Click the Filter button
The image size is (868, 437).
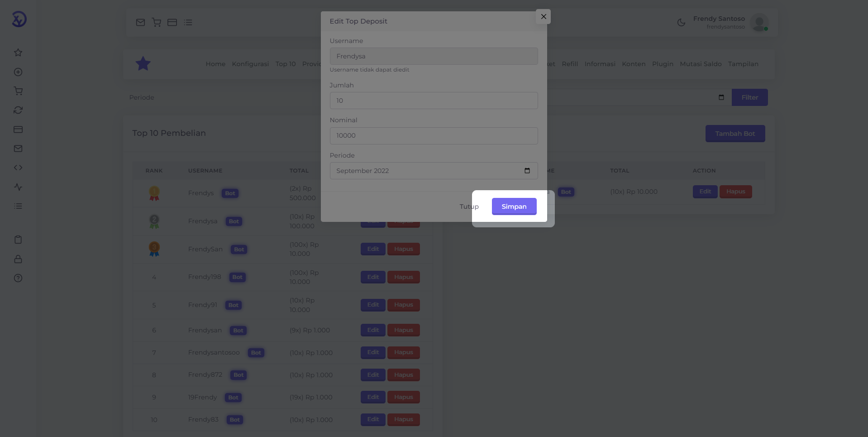click(x=749, y=97)
